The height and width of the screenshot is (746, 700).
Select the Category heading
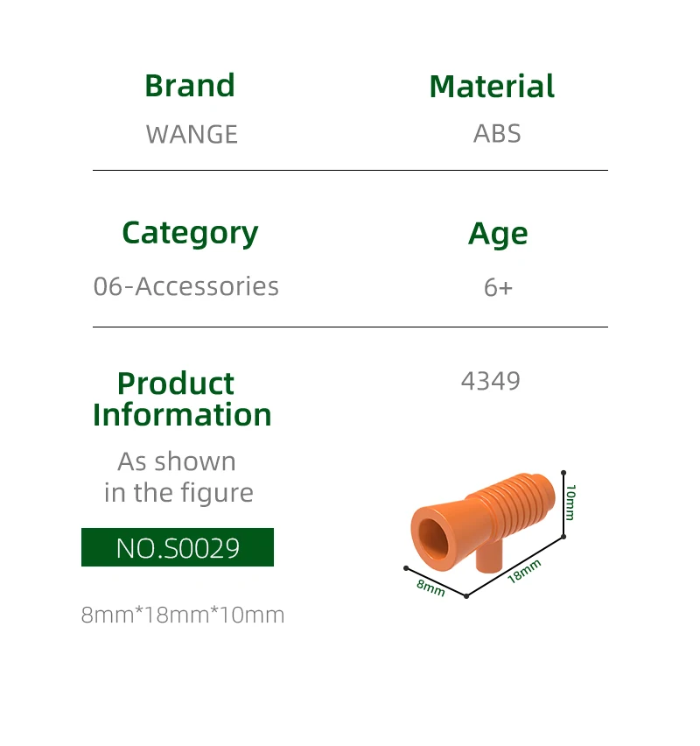click(190, 233)
